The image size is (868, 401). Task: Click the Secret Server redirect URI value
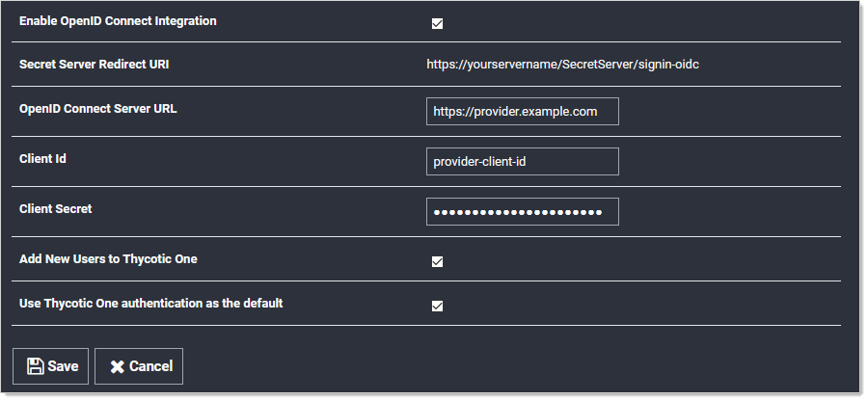coord(569,66)
